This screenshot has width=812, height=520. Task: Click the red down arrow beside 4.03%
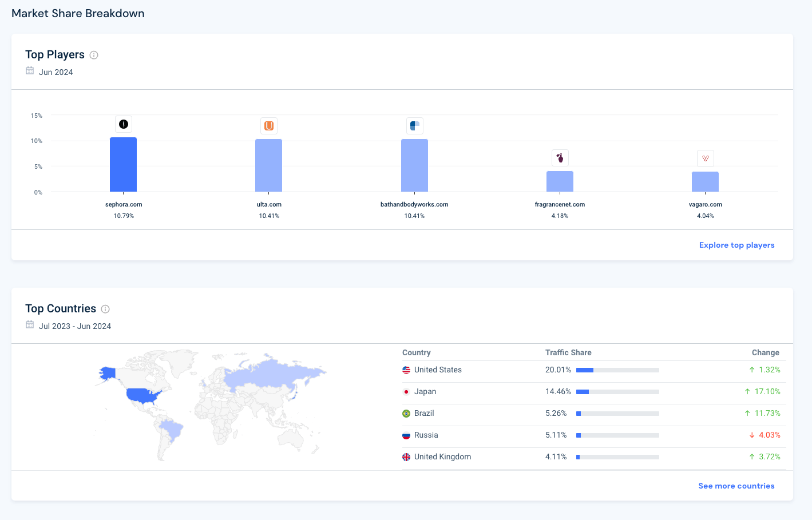tap(752, 435)
